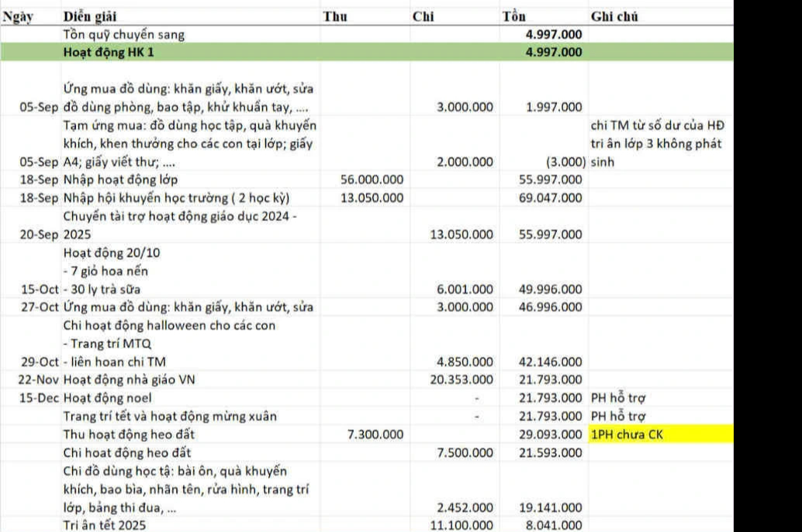Image resolution: width=802 pixels, height=532 pixels.
Task: Click the "Diễn giải" column header
Action: (x=91, y=16)
